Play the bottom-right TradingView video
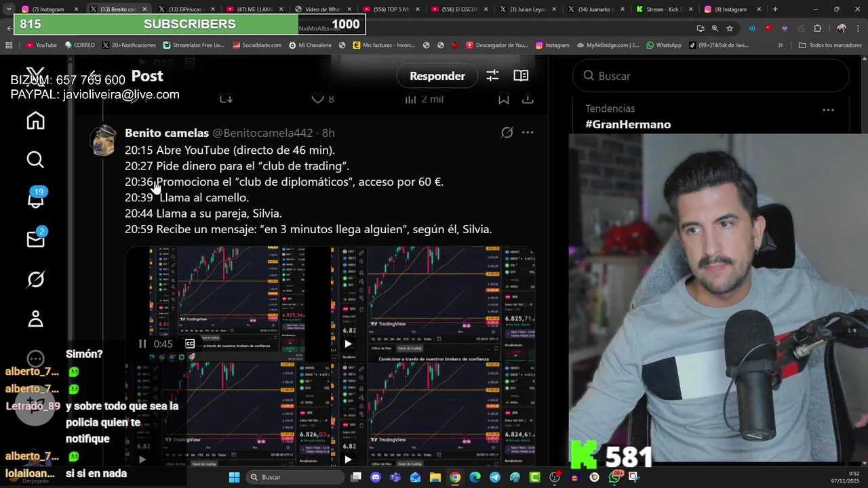868x488 pixels. [x=348, y=460]
